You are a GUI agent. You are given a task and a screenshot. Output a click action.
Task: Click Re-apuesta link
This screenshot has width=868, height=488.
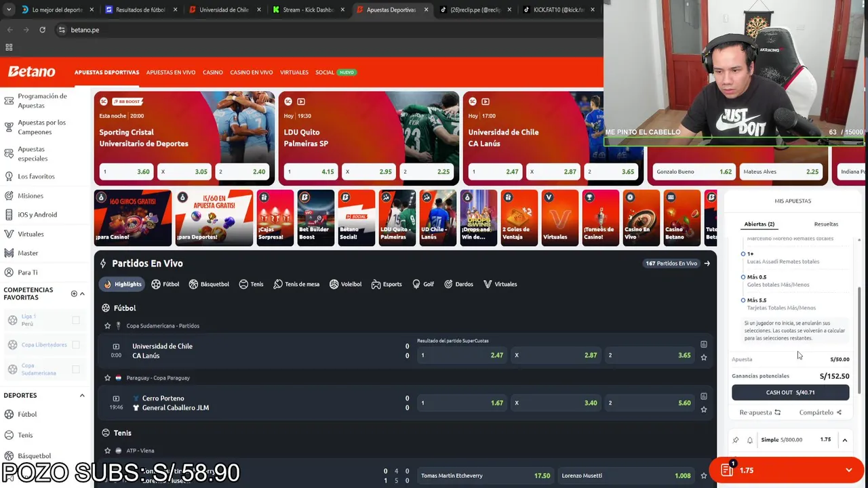point(760,412)
